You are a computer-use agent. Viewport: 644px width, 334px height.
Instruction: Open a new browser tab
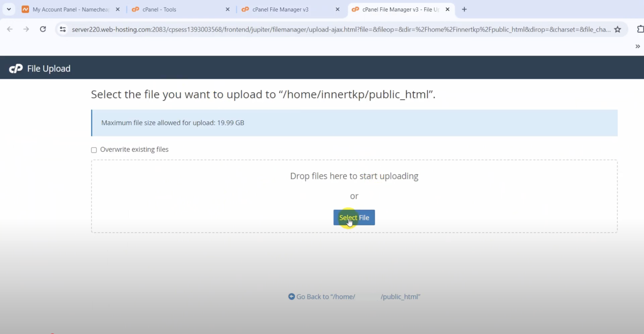pos(464,9)
